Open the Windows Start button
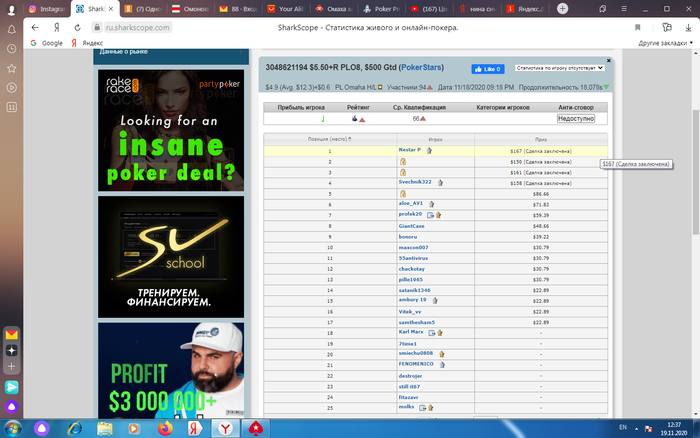The height and width of the screenshot is (438, 700). [12, 429]
